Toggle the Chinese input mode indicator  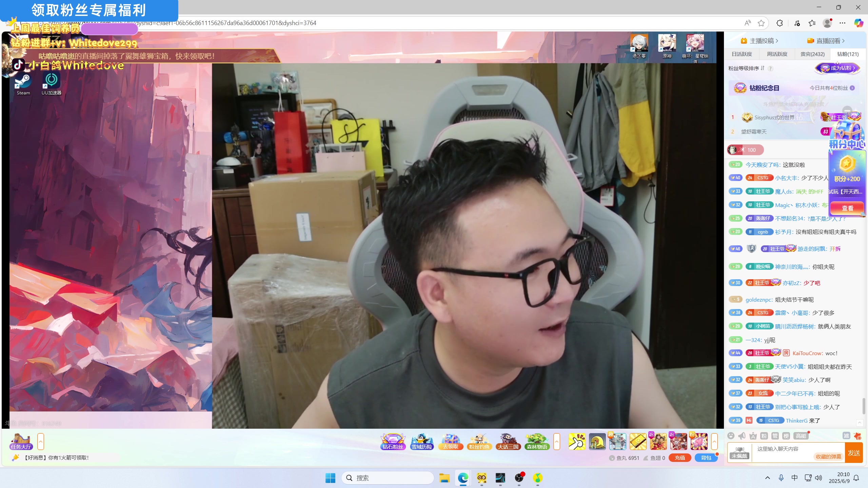pyautogui.click(x=794, y=478)
